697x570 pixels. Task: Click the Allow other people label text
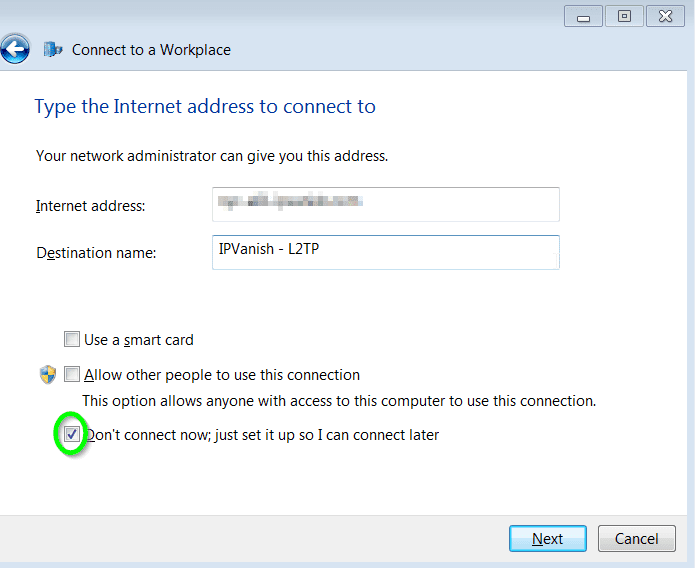222,375
